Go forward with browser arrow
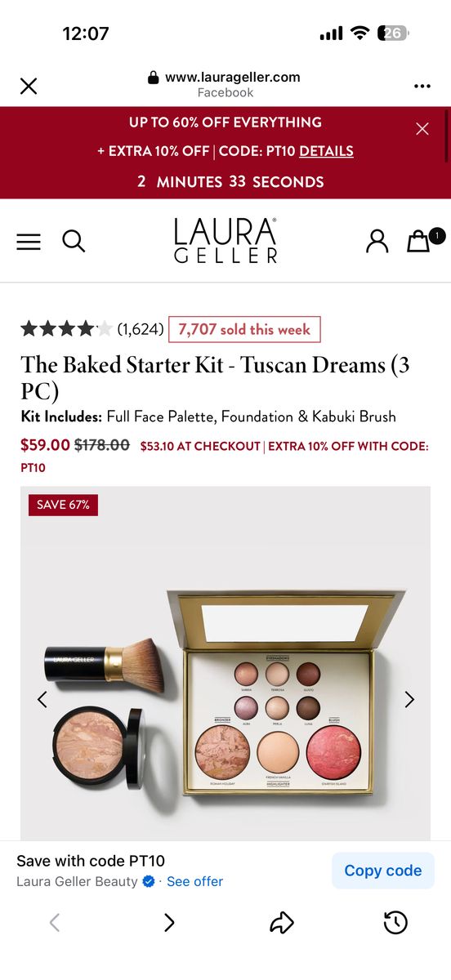 click(x=169, y=923)
